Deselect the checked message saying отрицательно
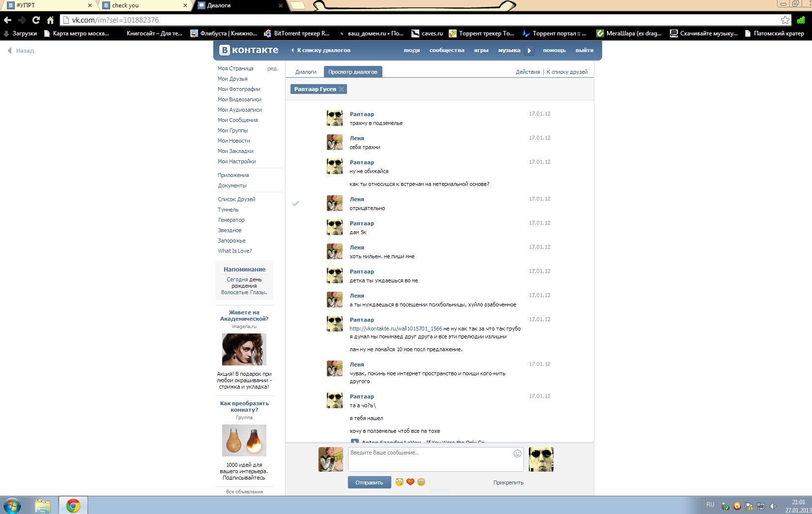 click(295, 203)
